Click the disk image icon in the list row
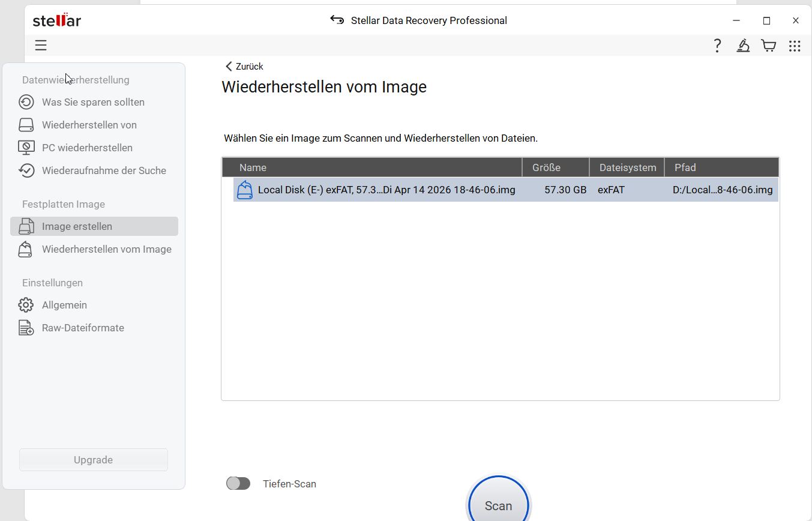 pyautogui.click(x=245, y=190)
